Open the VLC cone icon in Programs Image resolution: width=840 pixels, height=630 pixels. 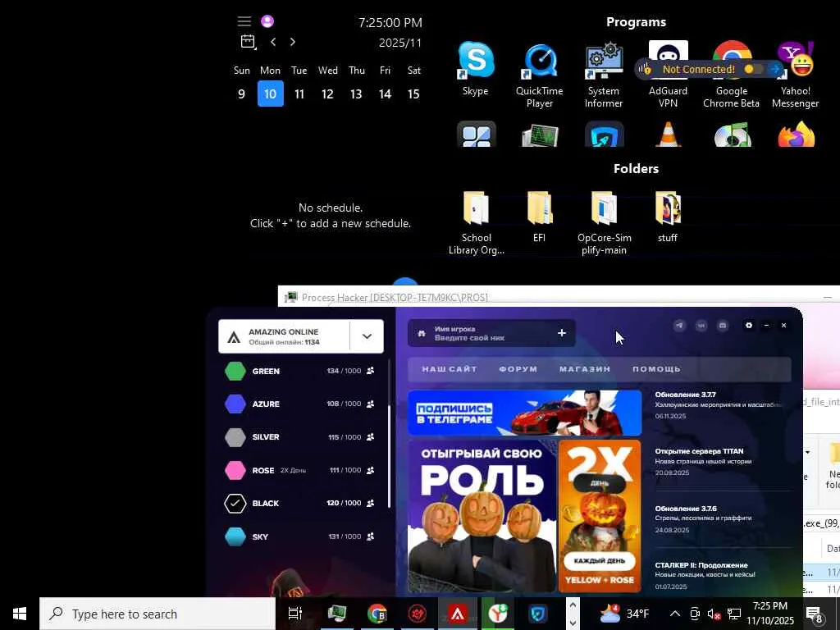668,134
